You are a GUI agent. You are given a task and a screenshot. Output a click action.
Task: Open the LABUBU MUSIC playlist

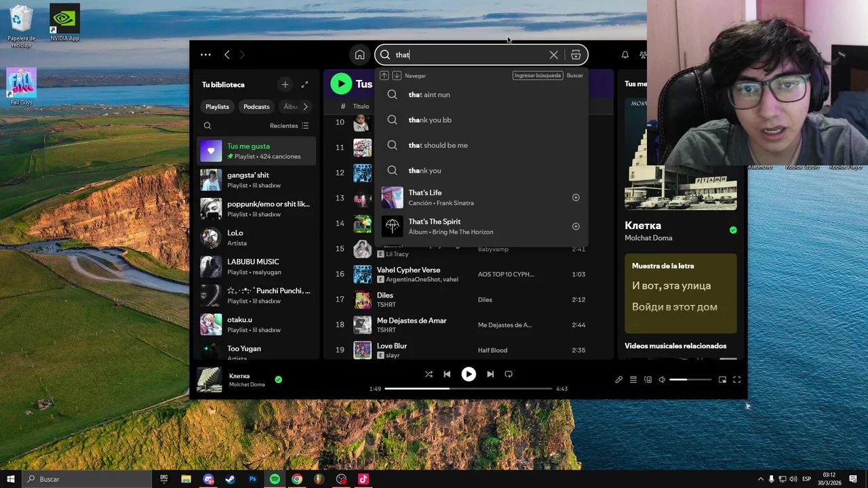[x=256, y=267]
